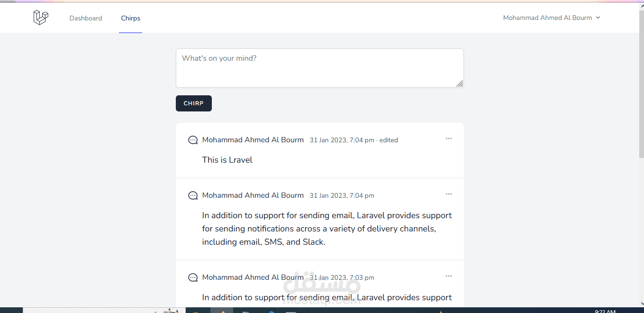644x313 pixels.
Task: Click the Laravel logo in the navbar
Action: 41,17
